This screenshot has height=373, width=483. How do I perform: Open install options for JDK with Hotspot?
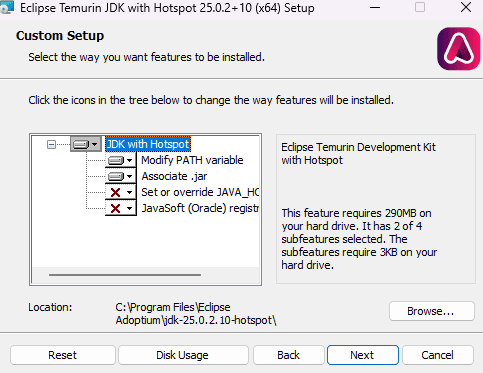point(86,144)
